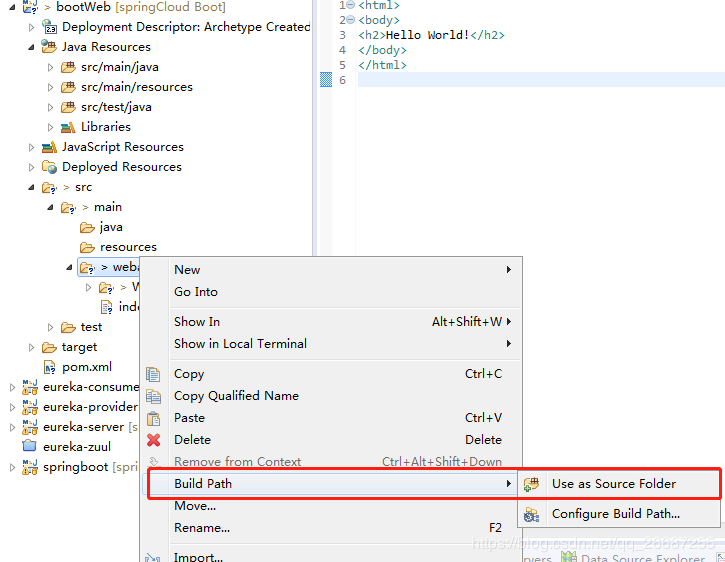Collapse the body tag fold marker

[349, 20]
